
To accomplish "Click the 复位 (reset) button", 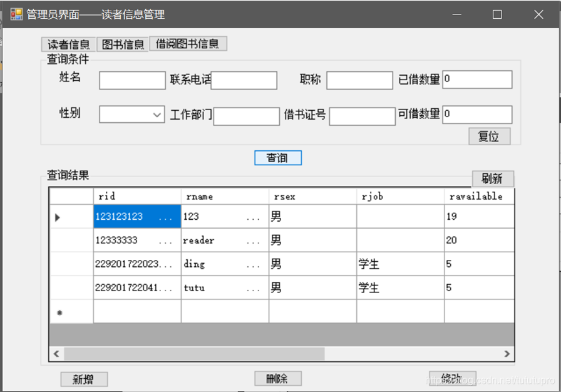I will pos(489,136).
